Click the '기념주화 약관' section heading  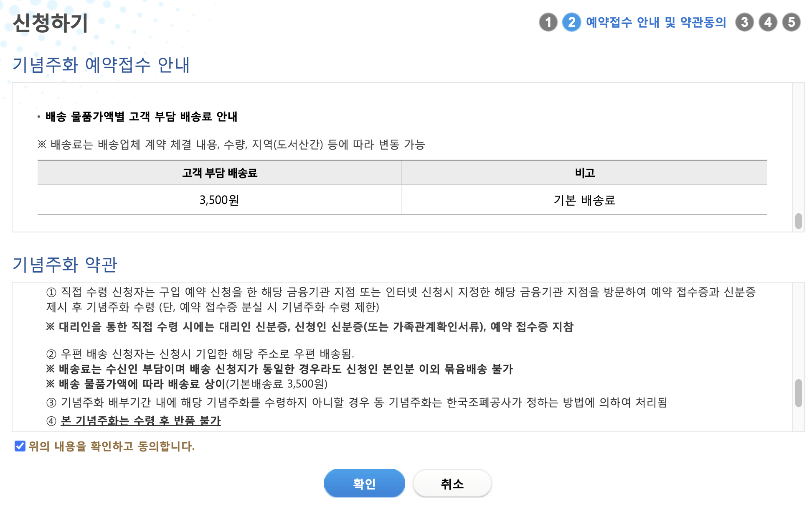[x=65, y=265]
